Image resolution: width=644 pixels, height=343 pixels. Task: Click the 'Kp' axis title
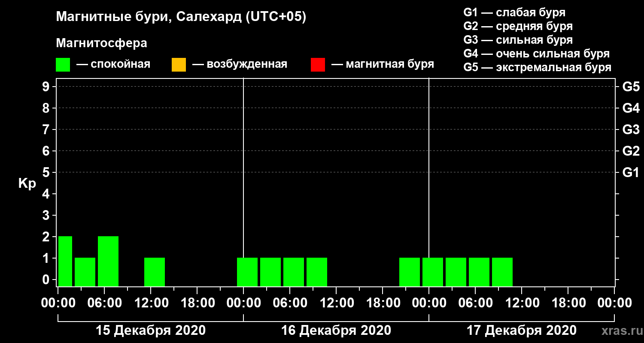(27, 184)
